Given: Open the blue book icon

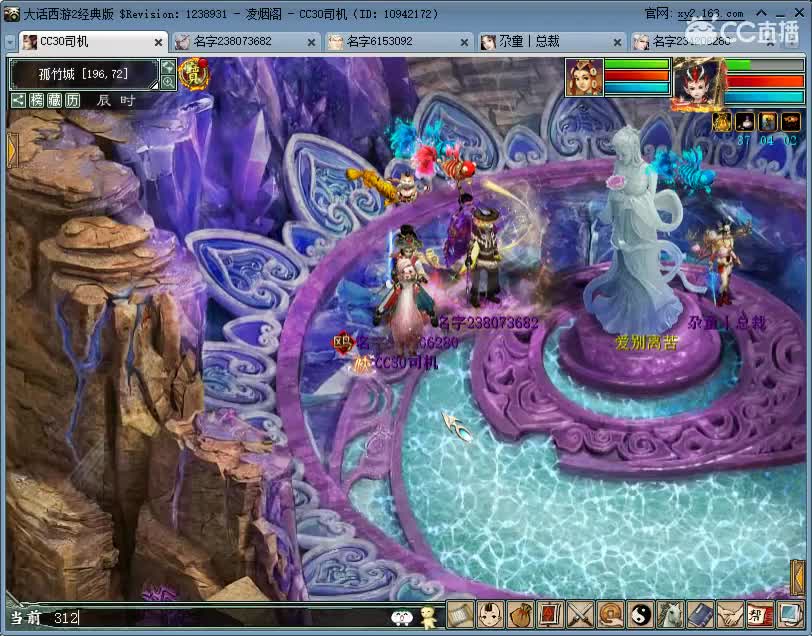Looking at the screenshot, I should click(700, 614).
